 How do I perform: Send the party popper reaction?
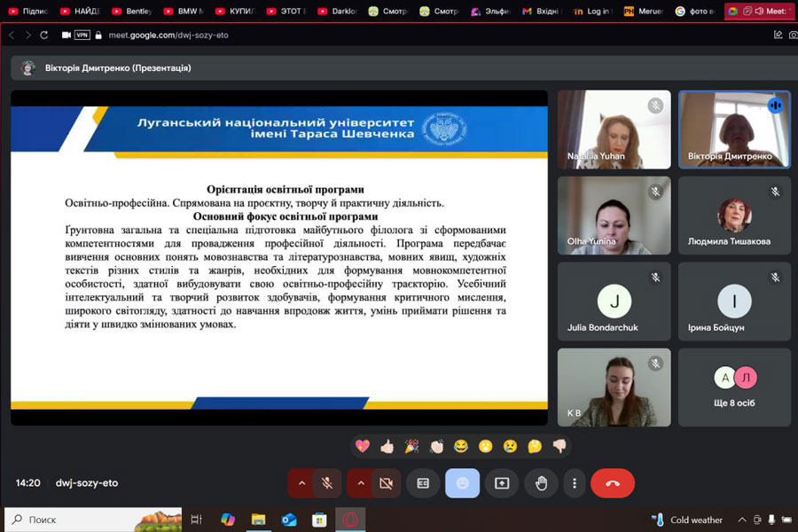(x=411, y=446)
